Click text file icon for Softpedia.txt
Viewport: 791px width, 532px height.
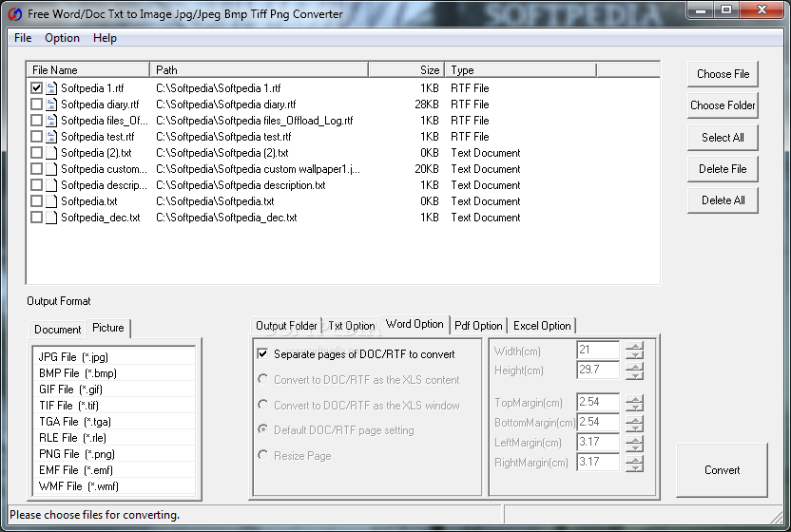51,201
